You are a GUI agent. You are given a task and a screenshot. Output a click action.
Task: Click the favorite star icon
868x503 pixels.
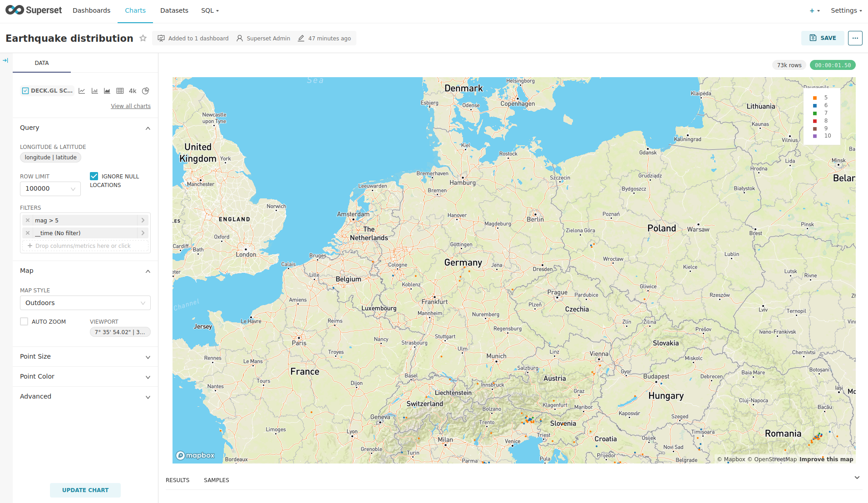143,38
